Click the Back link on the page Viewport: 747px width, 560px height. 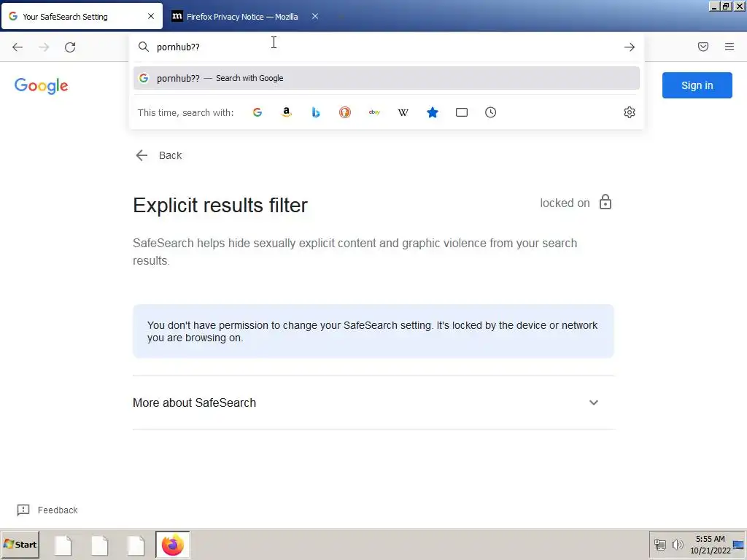coord(158,155)
